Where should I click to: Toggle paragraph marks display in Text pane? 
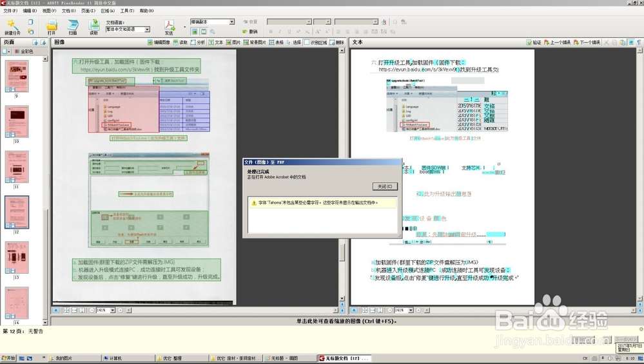click(x=638, y=43)
